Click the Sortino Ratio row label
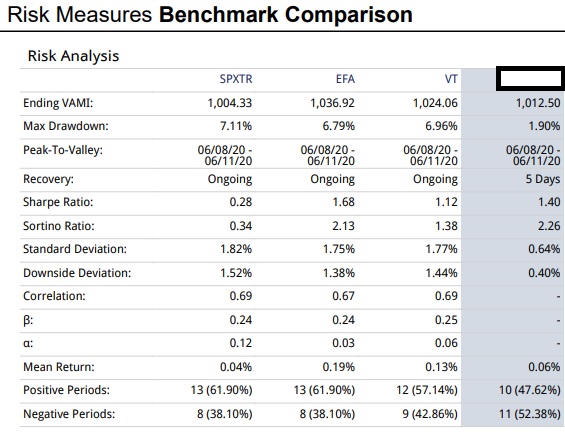 (58, 226)
